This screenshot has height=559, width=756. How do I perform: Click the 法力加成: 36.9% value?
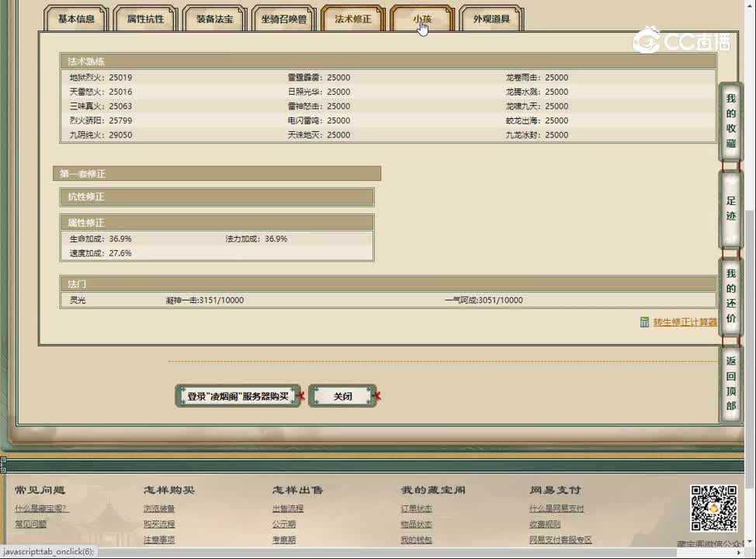pyautogui.click(x=256, y=239)
